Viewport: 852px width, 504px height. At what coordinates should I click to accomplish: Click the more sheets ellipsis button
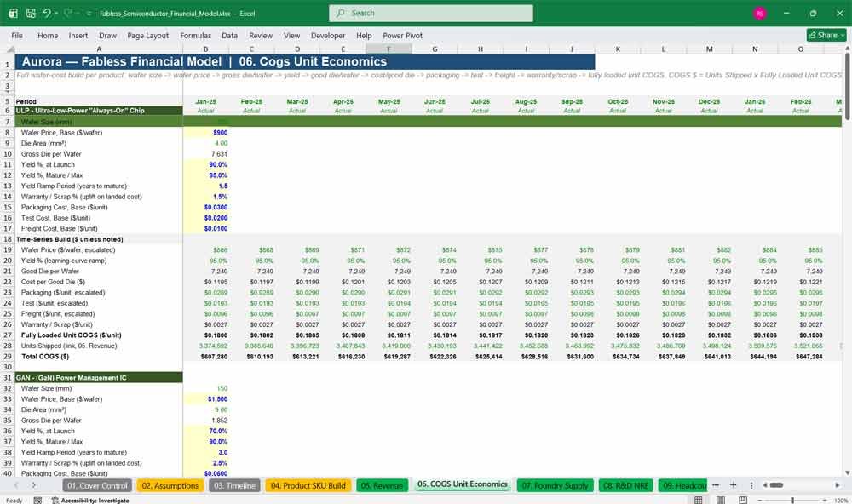pyautogui.click(x=716, y=485)
